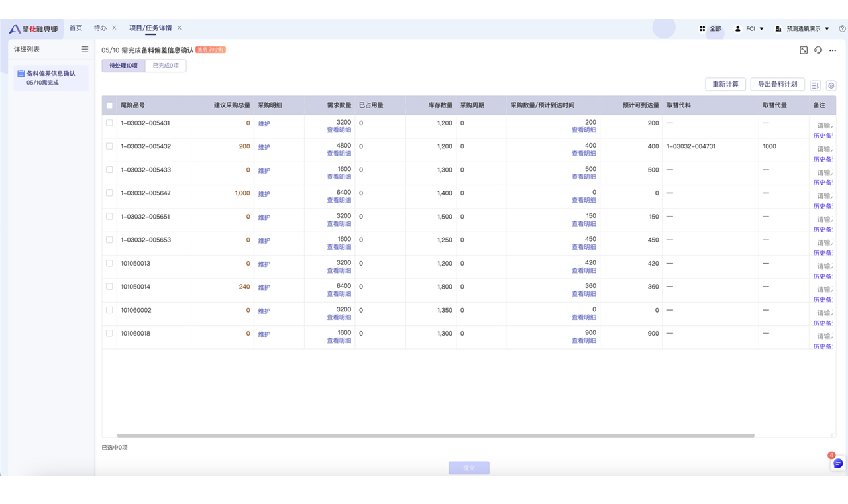Image resolution: width=848 pixels, height=504 pixels.
Task: Click 维护 for row 101050014
Action: [264, 287]
